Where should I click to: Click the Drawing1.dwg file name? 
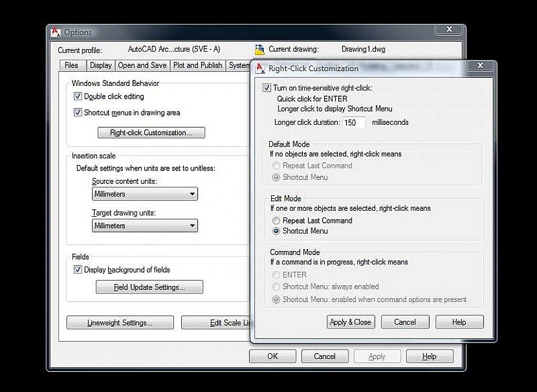pos(363,49)
